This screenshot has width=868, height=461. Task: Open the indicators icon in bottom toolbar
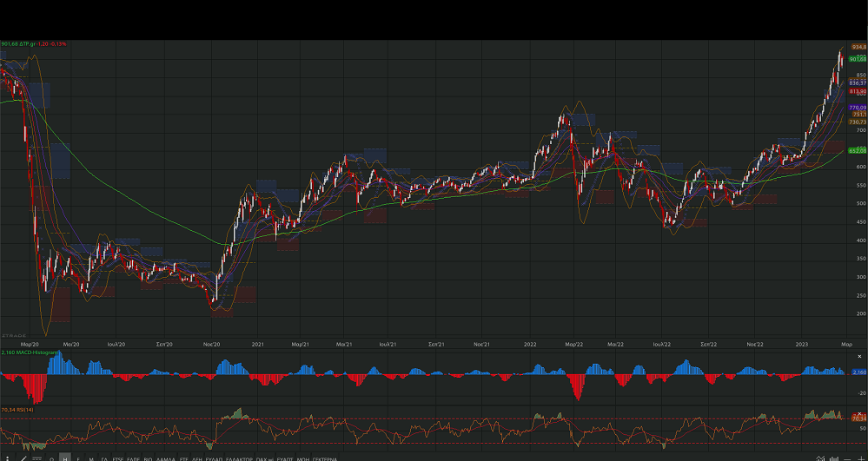pos(820,458)
